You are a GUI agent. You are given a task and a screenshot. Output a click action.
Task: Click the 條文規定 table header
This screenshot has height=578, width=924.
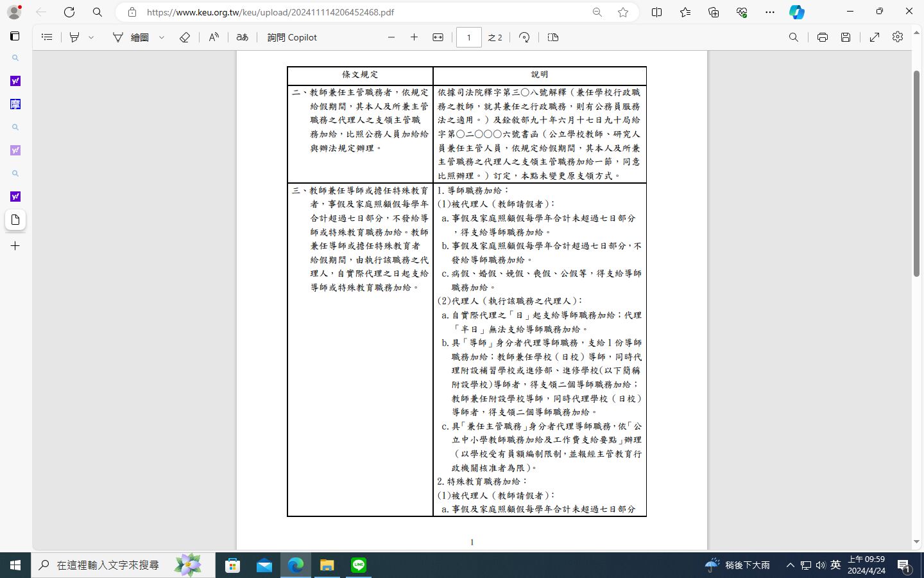(x=360, y=75)
